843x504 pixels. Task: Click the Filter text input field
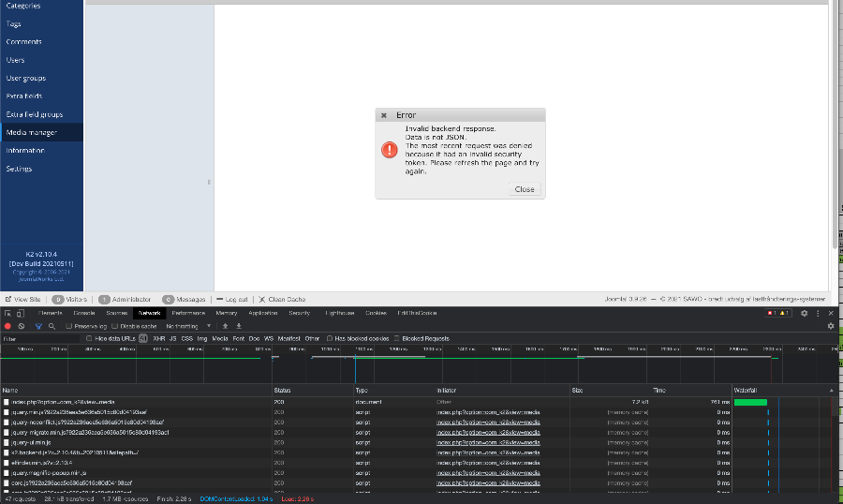click(40, 339)
